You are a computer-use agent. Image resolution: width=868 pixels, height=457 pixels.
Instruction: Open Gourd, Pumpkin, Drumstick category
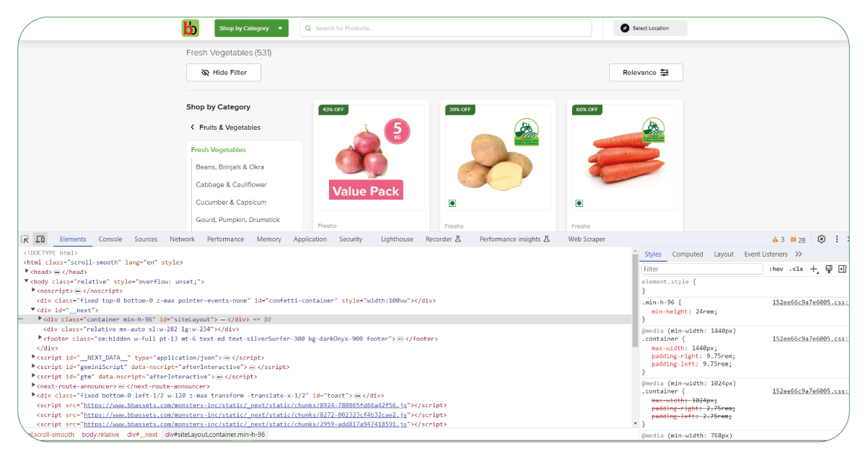[238, 220]
